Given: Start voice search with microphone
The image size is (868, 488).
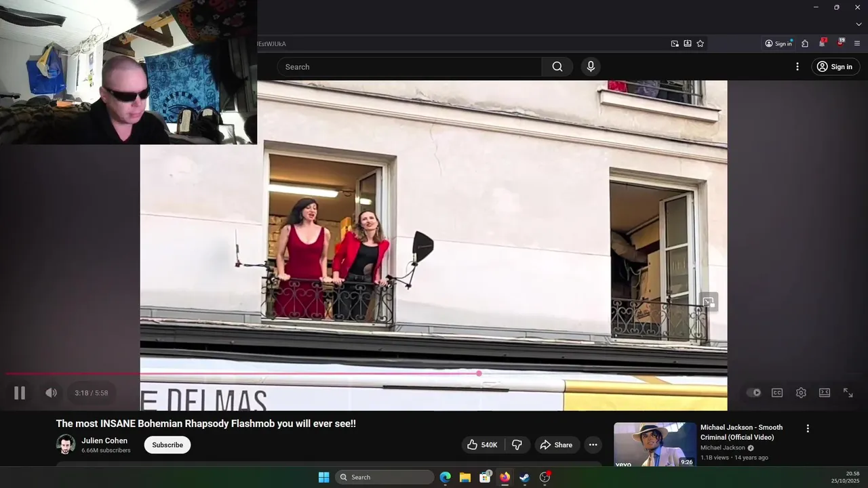Looking at the screenshot, I should coord(591,66).
